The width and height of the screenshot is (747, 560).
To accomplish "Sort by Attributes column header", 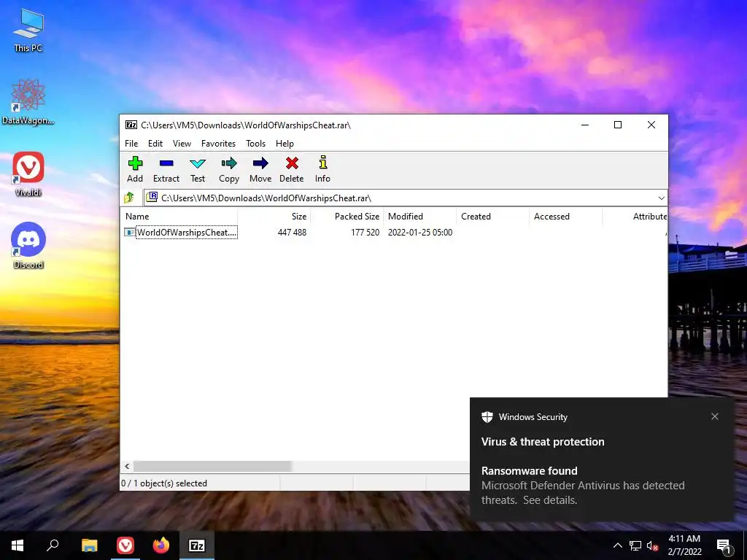I will pyautogui.click(x=635, y=216).
